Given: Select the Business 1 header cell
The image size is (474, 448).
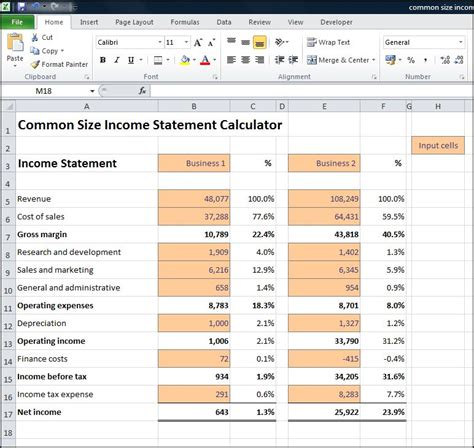Looking at the screenshot, I should pyautogui.click(x=194, y=163).
